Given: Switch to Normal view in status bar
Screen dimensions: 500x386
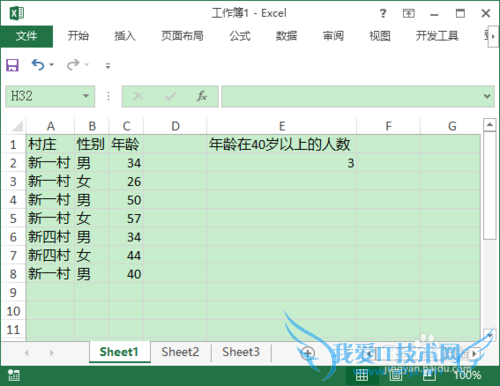Looking at the screenshot, I should [x=362, y=375].
